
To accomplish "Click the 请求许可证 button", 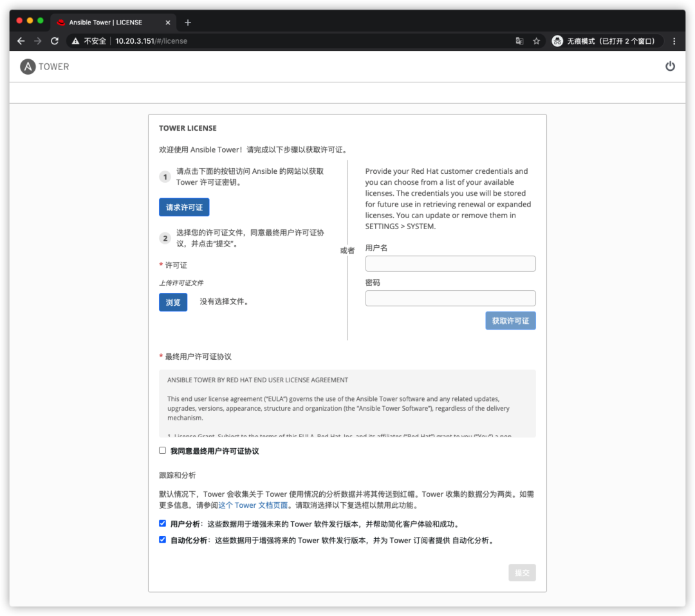I will tap(184, 207).
